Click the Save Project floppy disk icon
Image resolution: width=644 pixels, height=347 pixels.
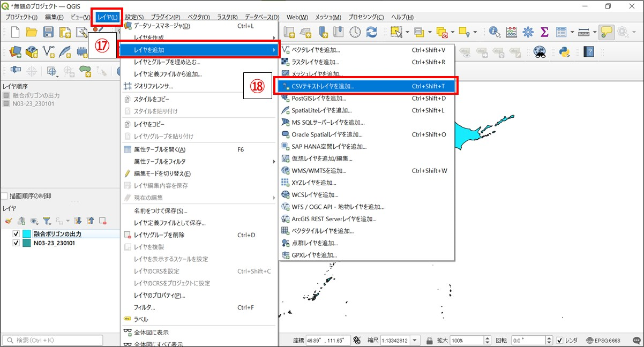48,33
